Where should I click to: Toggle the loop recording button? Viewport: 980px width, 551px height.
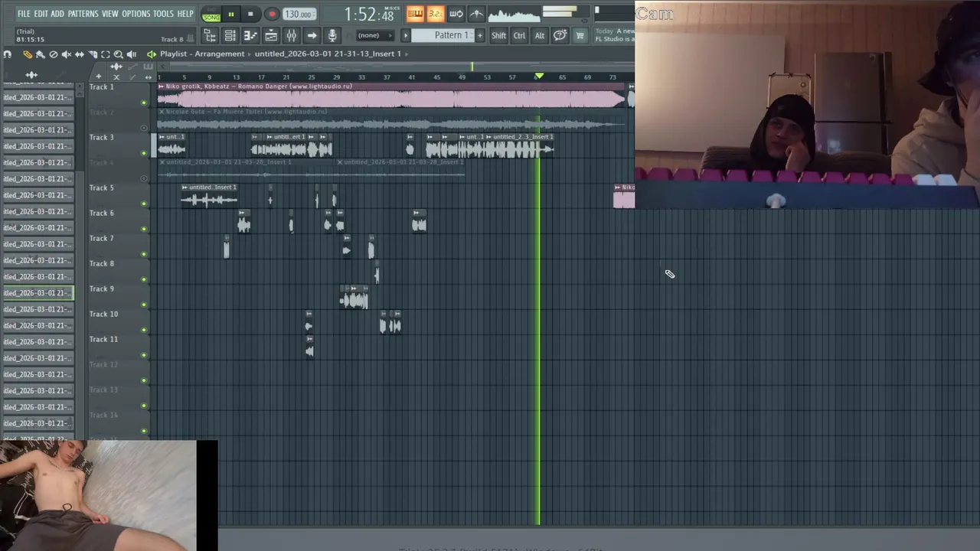(x=456, y=14)
